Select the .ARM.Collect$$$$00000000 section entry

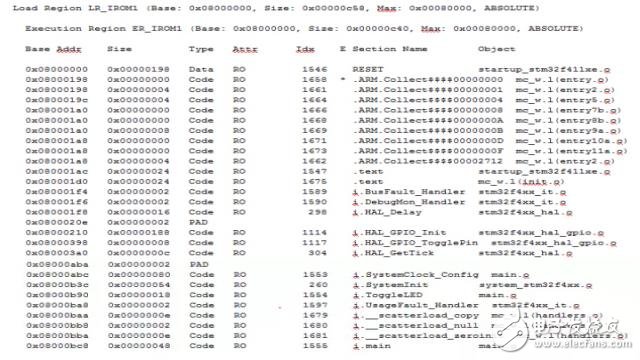pyautogui.click(x=428, y=80)
